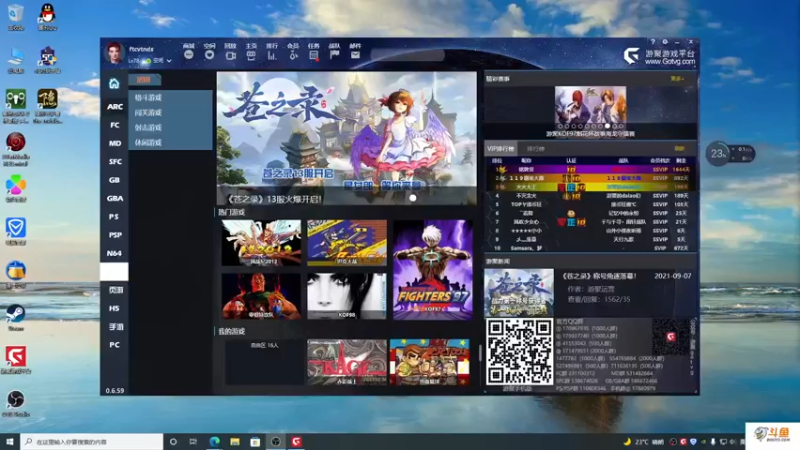800x450 pixels.
Task: Switch to the 排行榜 tab
Action: tap(536, 149)
